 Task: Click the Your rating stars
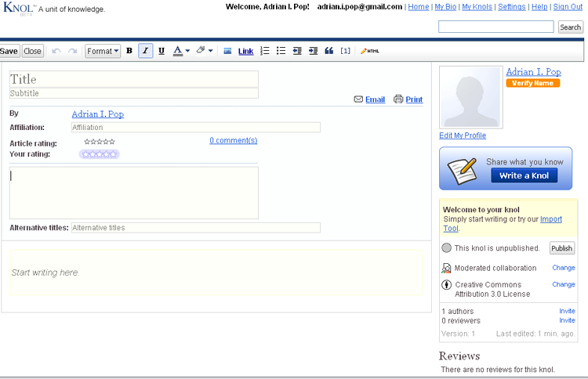[x=100, y=154]
